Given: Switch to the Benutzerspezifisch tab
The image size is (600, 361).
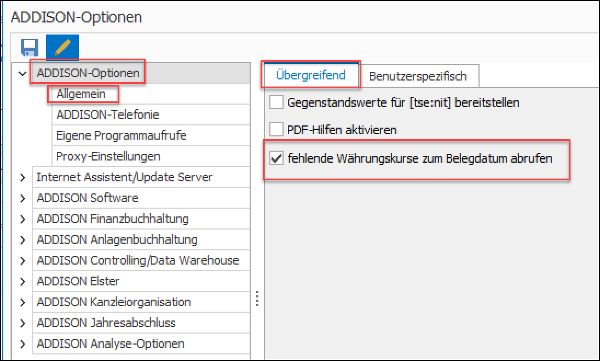Looking at the screenshot, I should [418, 76].
